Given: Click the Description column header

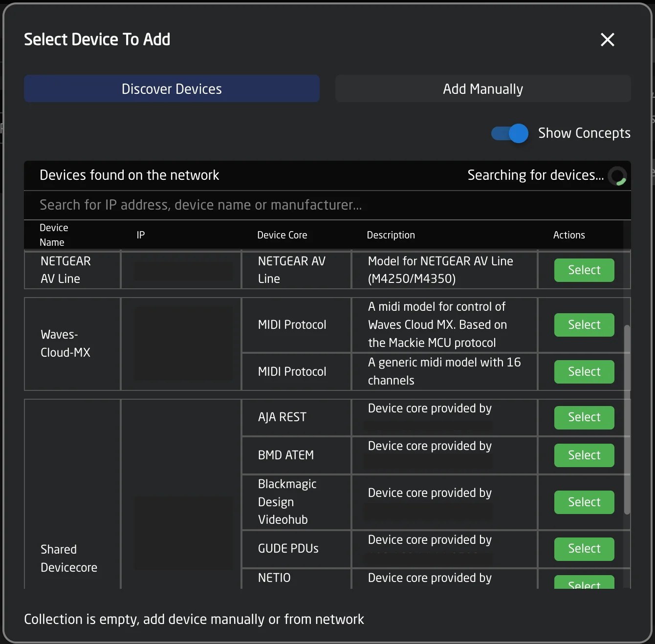Looking at the screenshot, I should (391, 235).
